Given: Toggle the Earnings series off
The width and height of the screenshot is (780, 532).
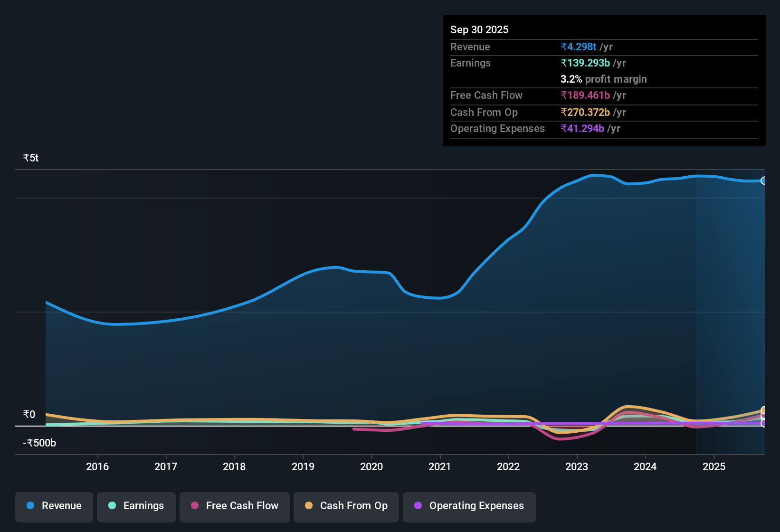Looking at the screenshot, I should point(136,506).
